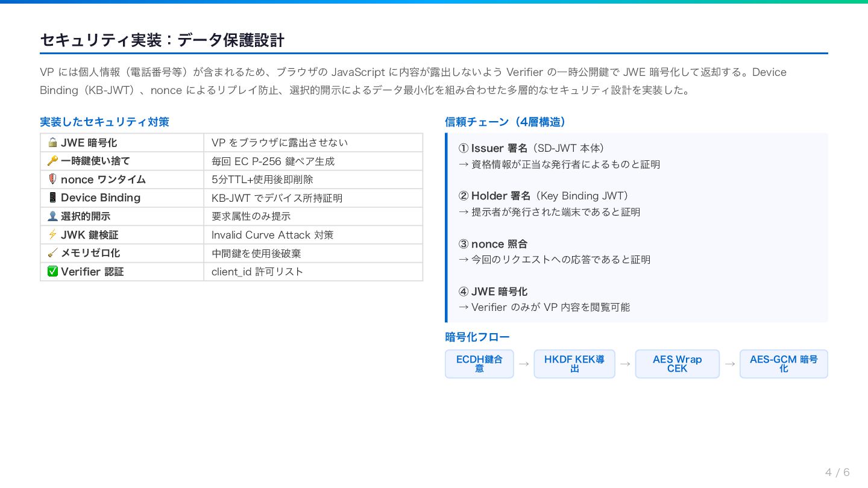Click the lightning emoji beside JWK 鍵検証
Screen dimensions: 868x488
52,235
